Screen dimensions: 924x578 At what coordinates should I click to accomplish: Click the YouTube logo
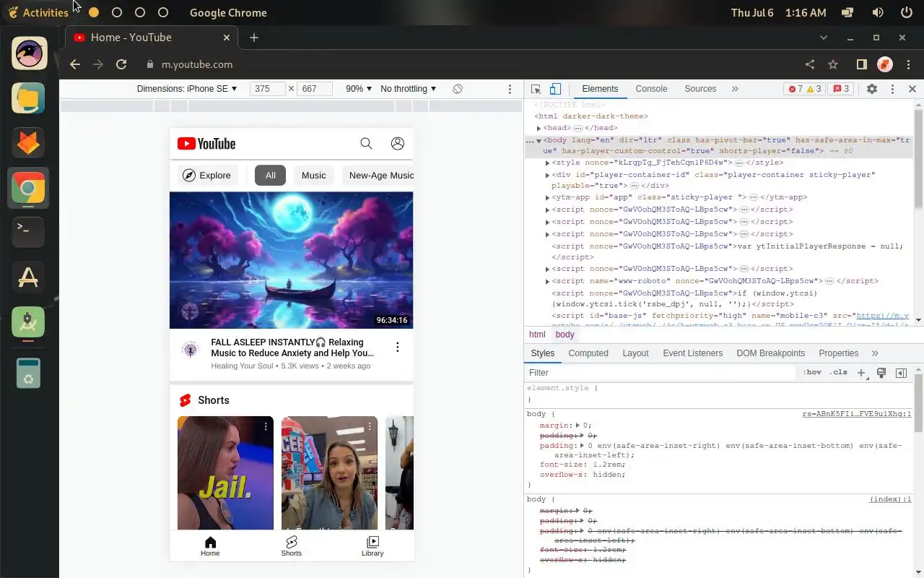[x=206, y=144]
